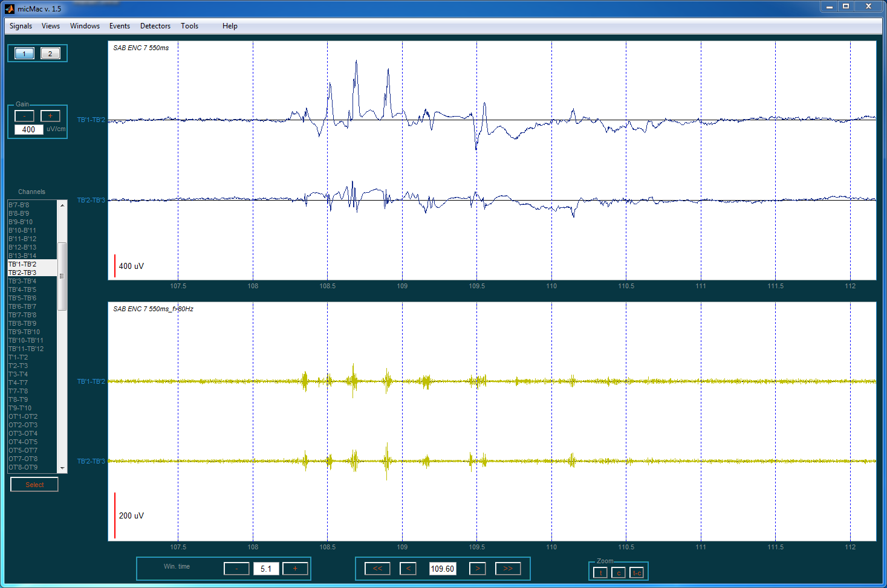Open the Detectors menu

coord(155,26)
